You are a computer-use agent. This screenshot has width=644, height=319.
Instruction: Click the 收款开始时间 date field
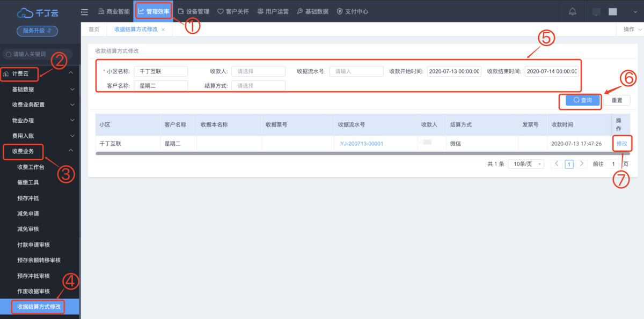454,71
